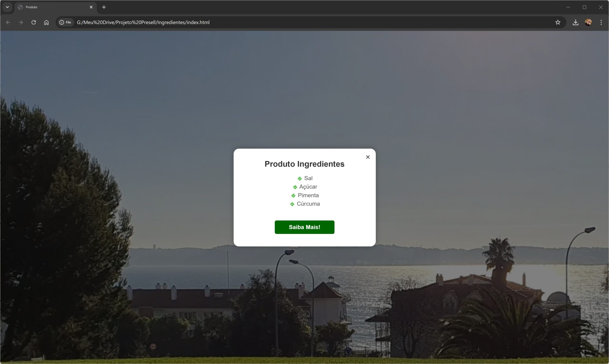This screenshot has width=609, height=364.
Task: Select the Produto tab
Action: tap(56, 7)
